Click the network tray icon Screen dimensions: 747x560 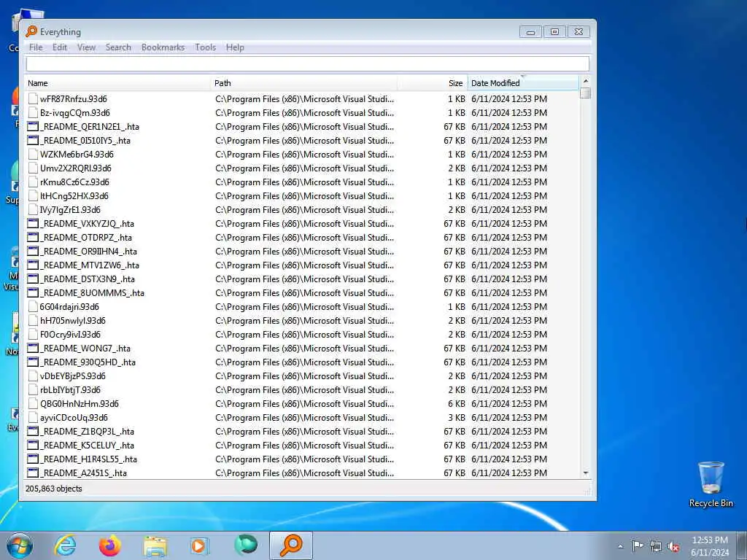coord(656,547)
